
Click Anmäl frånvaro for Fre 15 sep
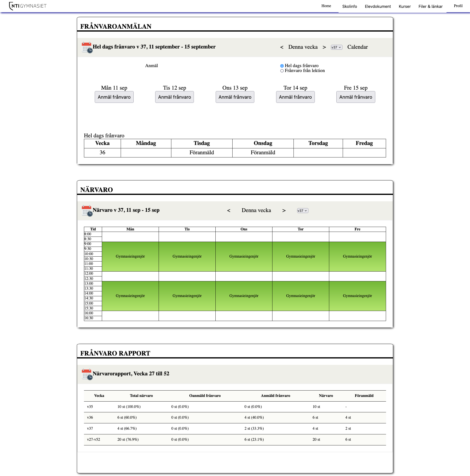[356, 97]
